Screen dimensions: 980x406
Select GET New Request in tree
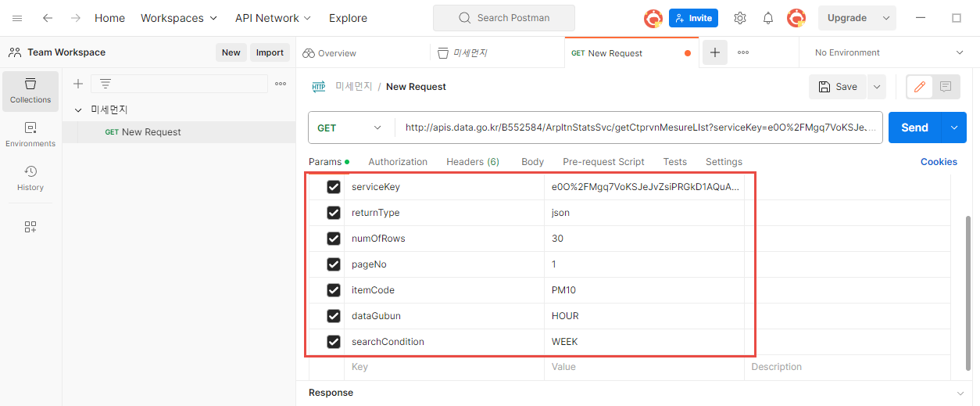coord(179,132)
